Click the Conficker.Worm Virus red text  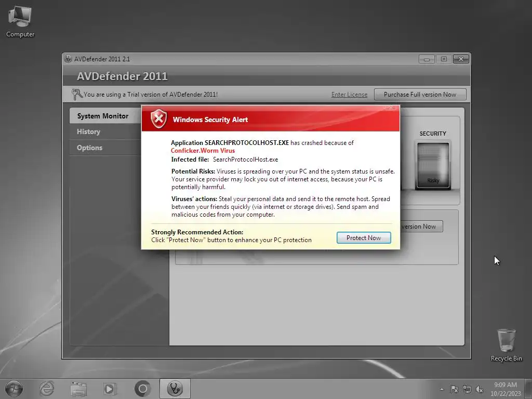203,151
